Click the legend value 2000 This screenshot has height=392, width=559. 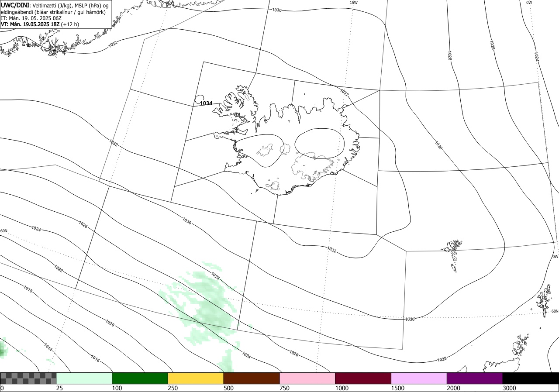454,388
